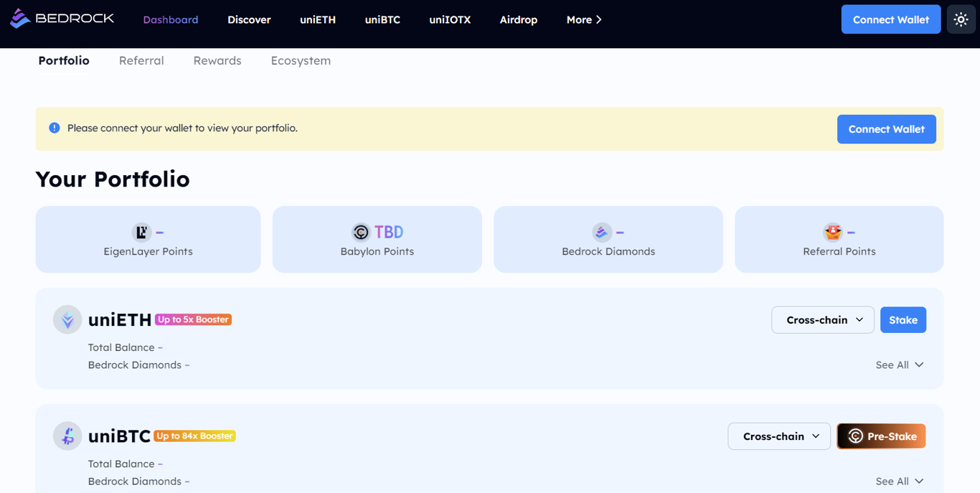Click the uniETH Stake button
This screenshot has height=493, width=980.
(903, 320)
